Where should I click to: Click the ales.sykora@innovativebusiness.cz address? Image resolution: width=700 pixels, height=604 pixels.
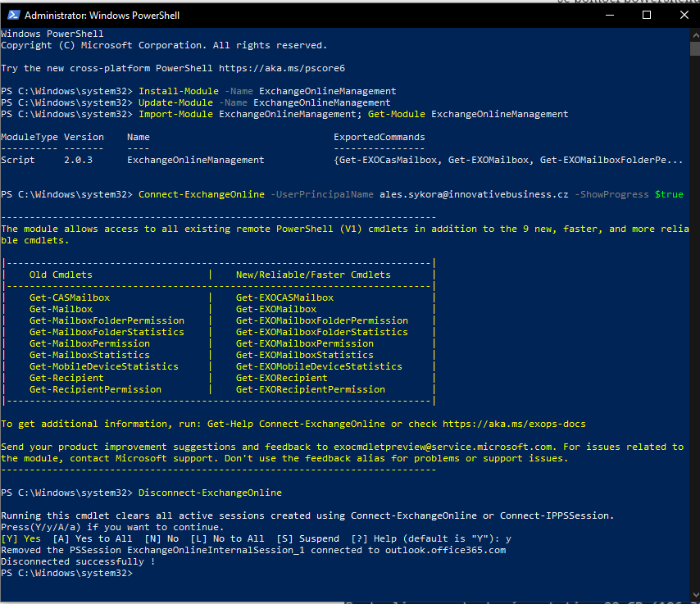(474, 194)
